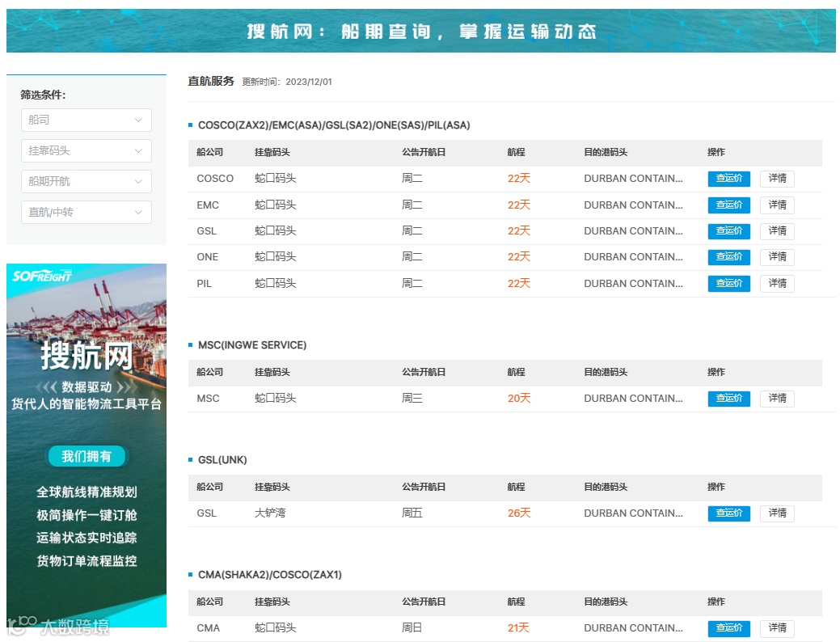This screenshot has height=642, width=840.
Task: Select the GSL(UNK) service heading
Action: pos(222,460)
